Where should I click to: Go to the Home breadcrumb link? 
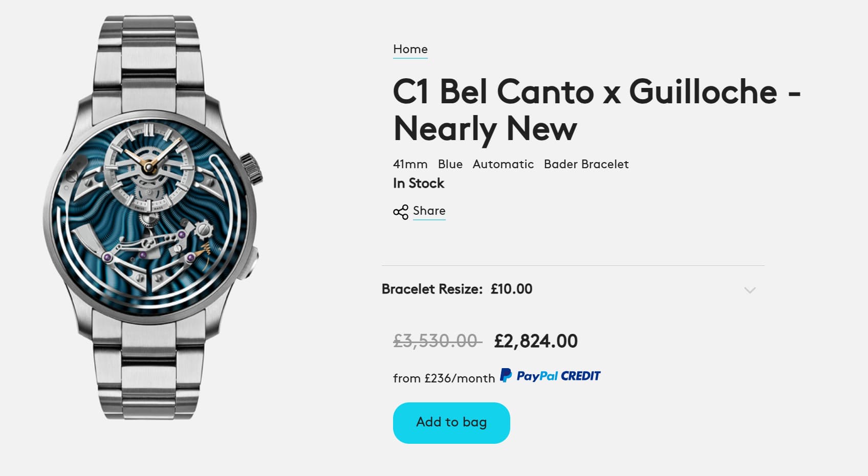tap(410, 49)
